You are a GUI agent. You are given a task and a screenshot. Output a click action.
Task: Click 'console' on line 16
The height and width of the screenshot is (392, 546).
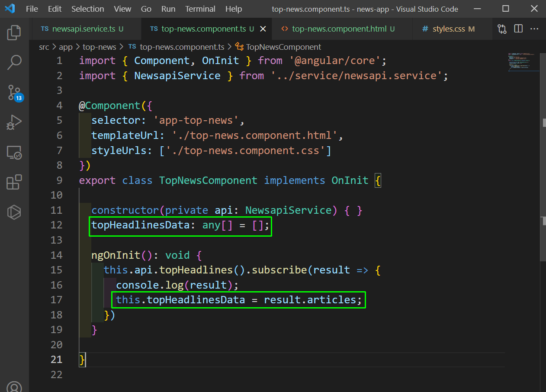(138, 285)
